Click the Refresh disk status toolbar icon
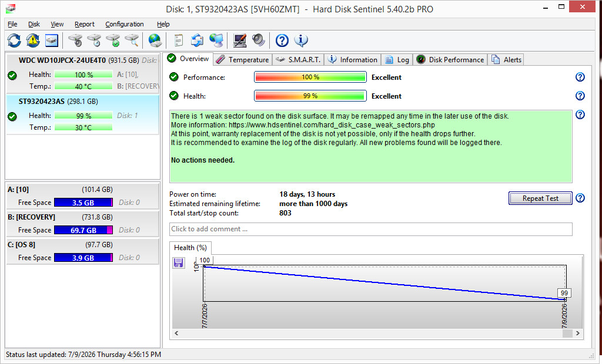602x364 pixels. 14,41
